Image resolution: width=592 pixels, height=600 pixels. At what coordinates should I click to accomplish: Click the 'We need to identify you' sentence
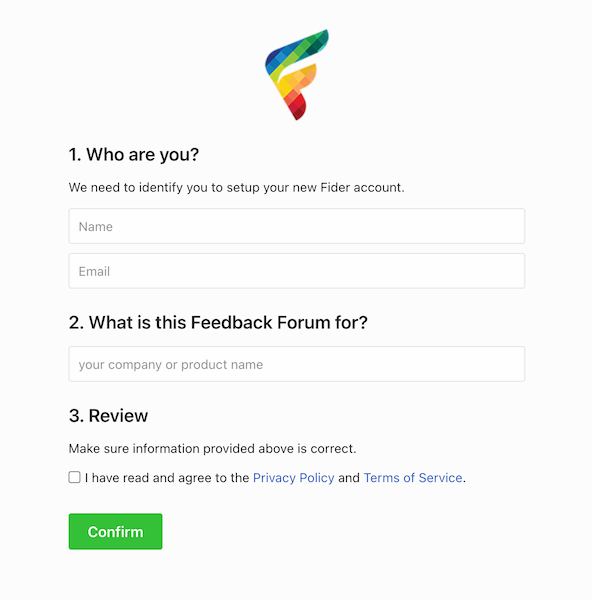click(236, 188)
